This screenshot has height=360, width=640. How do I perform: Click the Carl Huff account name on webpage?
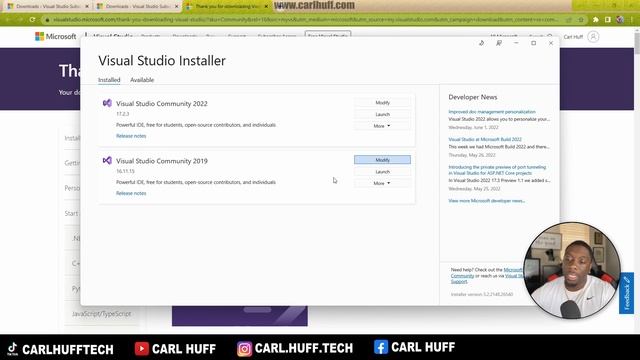point(573,37)
